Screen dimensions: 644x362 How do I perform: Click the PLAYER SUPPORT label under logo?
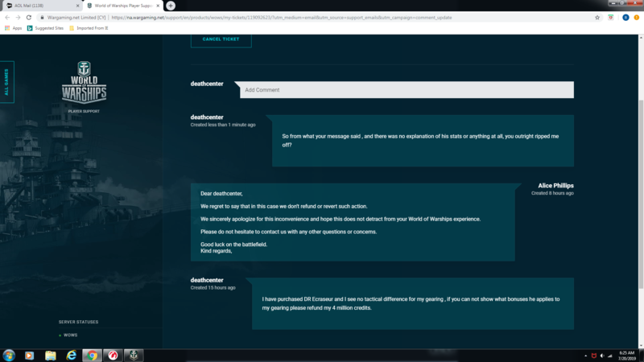point(84,111)
